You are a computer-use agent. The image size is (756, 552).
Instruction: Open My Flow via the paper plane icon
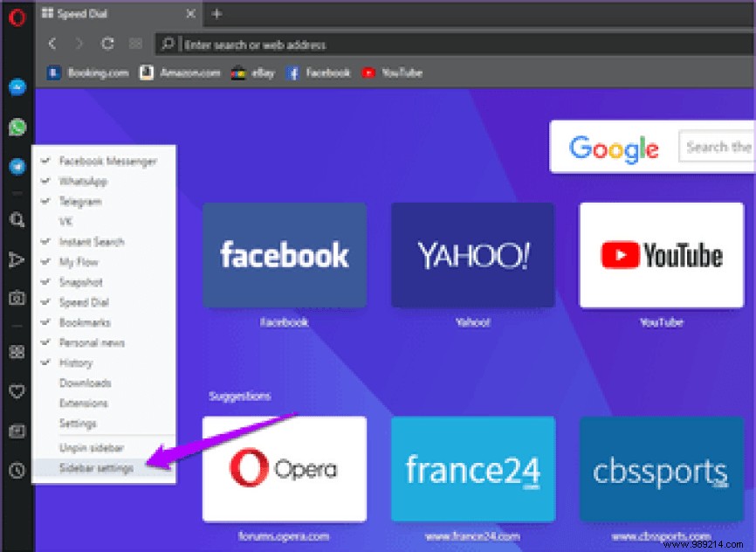tap(16, 259)
